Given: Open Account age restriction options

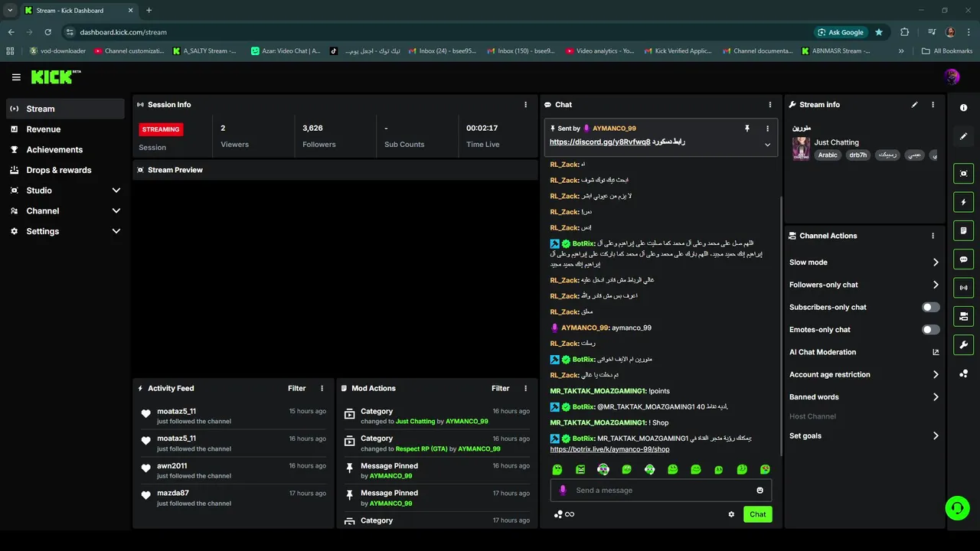Looking at the screenshot, I should click(864, 375).
